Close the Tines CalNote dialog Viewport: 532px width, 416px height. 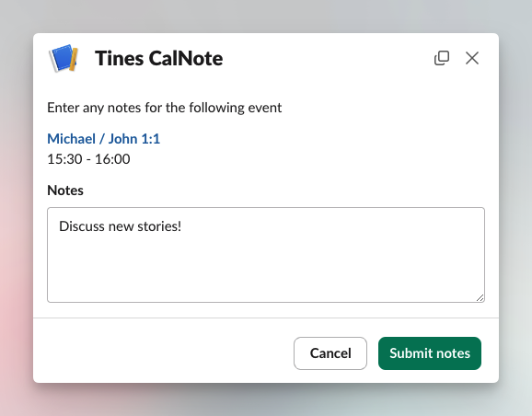(472, 58)
